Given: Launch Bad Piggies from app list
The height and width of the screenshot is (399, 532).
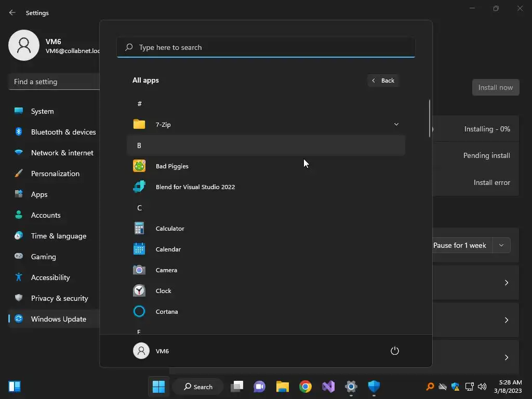Looking at the screenshot, I should 266,166.
